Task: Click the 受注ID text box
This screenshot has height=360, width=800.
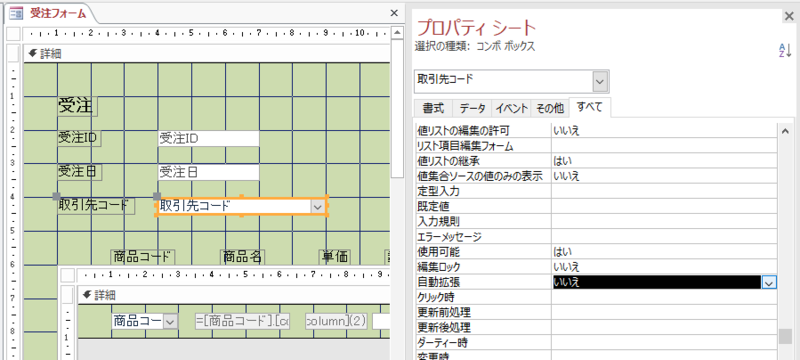Action: pyautogui.click(x=208, y=138)
